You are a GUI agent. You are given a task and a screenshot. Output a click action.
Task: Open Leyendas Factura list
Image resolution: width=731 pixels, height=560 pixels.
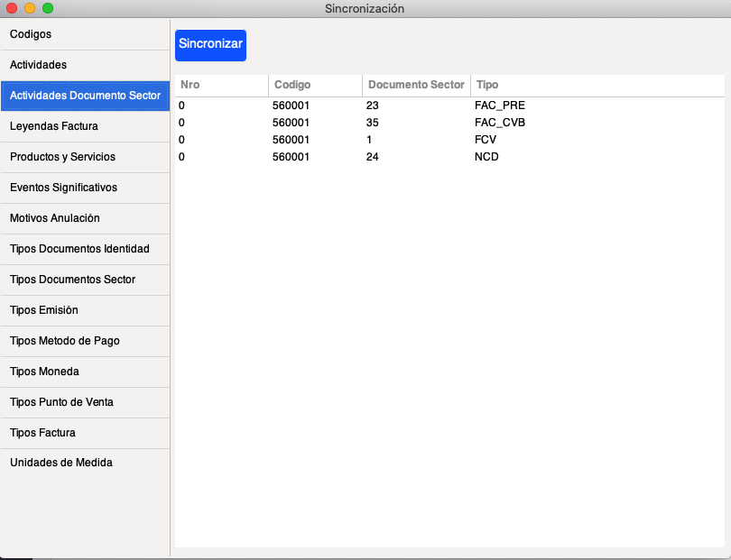[85, 126]
